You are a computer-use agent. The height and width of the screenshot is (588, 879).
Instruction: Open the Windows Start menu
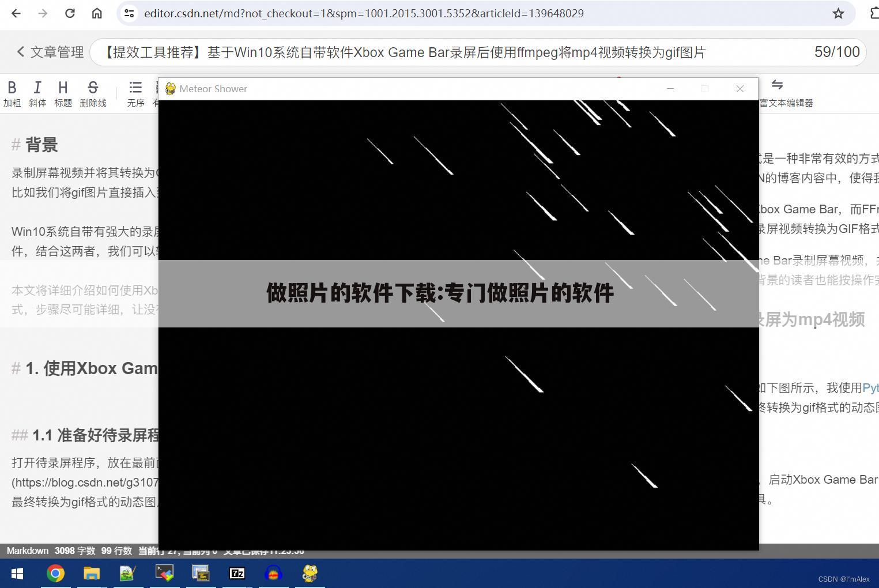[x=17, y=574]
